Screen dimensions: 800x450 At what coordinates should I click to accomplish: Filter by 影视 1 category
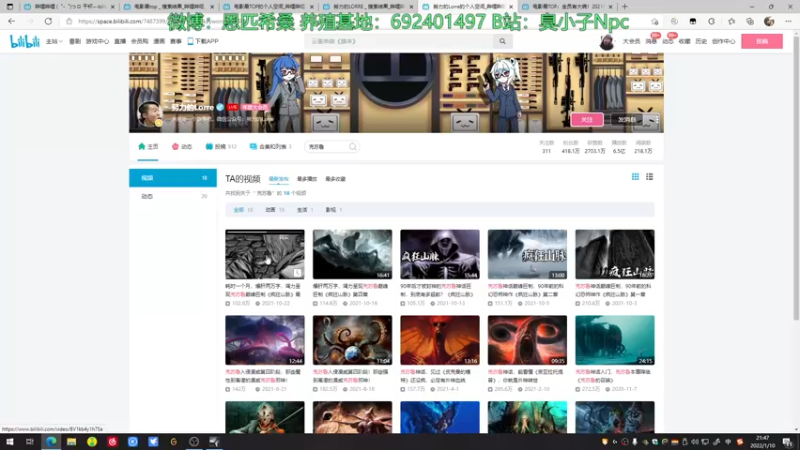coord(334,210)
